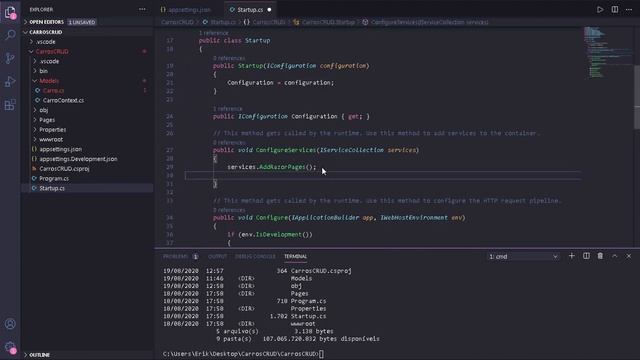Click the editor minimap code overview
The height and width of the screenshot is (360, 640).
607,52
